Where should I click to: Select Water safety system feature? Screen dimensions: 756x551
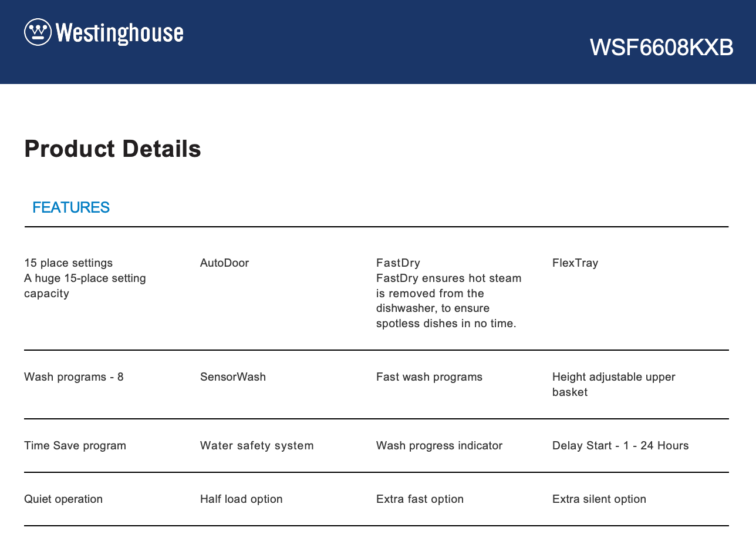pos(256,446)
